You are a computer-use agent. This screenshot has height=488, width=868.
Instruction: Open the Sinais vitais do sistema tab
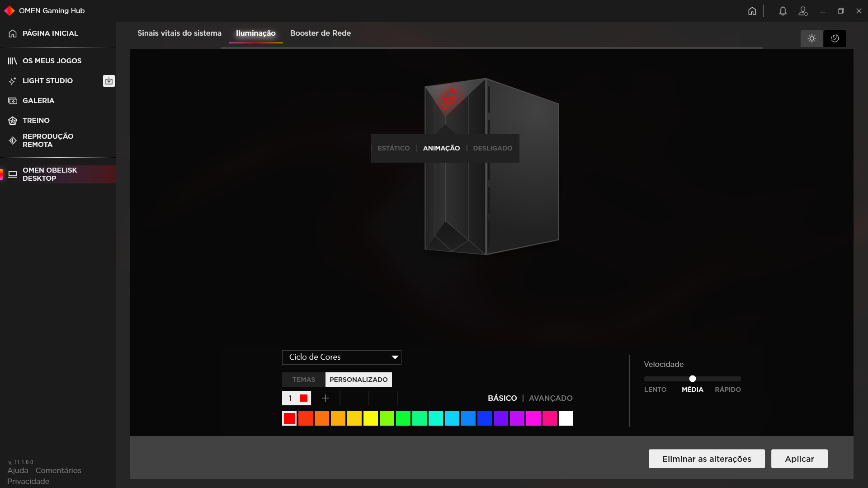tap(179, 33)
